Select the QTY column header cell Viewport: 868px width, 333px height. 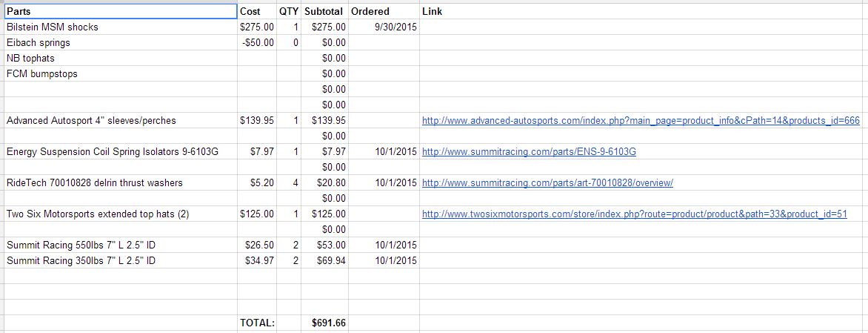click(288, 11)
